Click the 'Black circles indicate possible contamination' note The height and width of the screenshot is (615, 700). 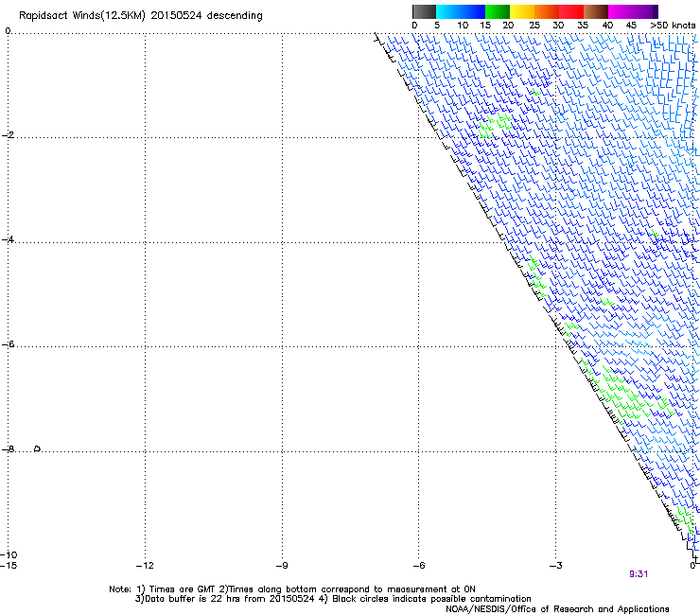[x=431, y=599]
